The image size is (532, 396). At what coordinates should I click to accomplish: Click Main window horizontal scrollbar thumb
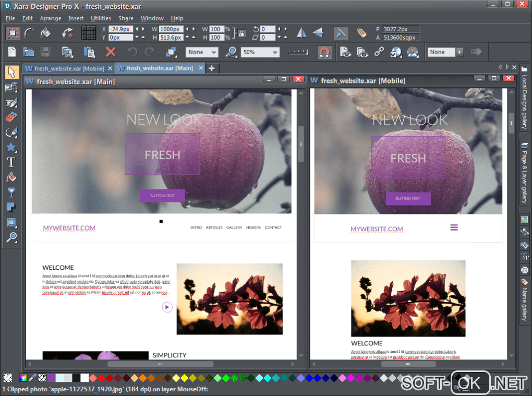coord(160,364)
